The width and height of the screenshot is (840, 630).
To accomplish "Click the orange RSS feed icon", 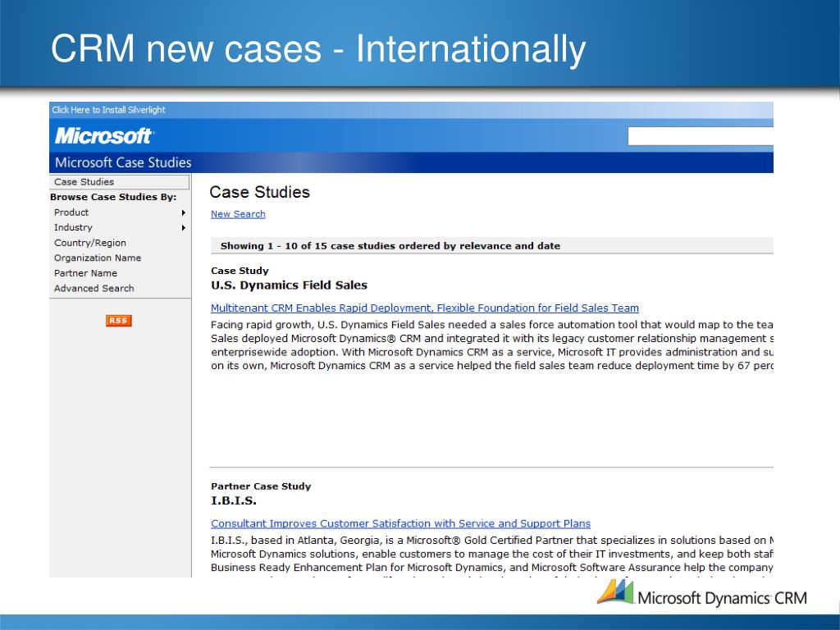I will tap(118, 321).
